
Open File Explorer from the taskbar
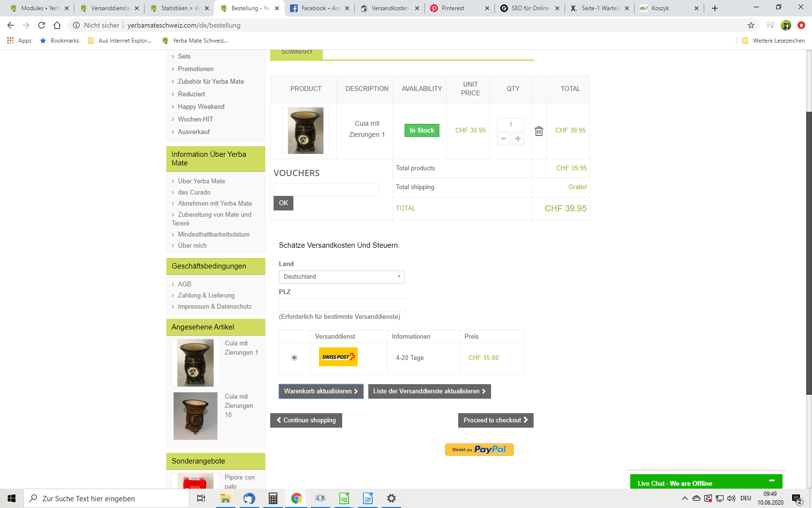(225, 498)
